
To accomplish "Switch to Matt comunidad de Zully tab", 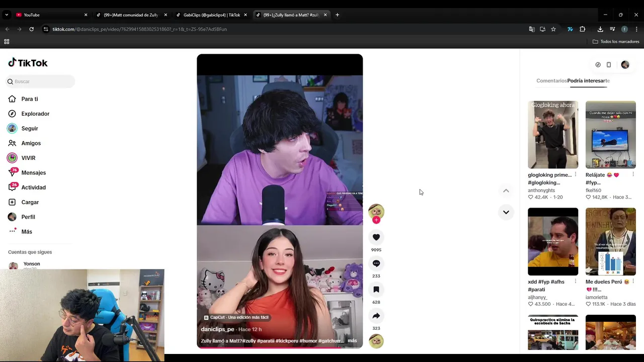I will (132, 15).
